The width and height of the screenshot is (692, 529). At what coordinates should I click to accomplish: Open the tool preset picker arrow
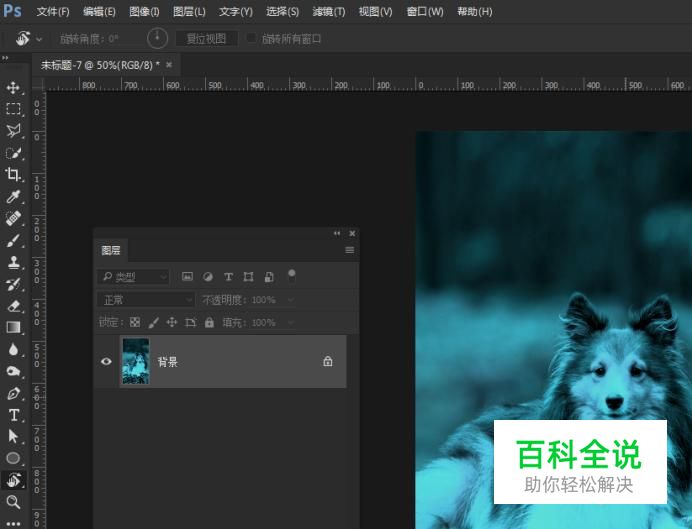coord(39,39)
